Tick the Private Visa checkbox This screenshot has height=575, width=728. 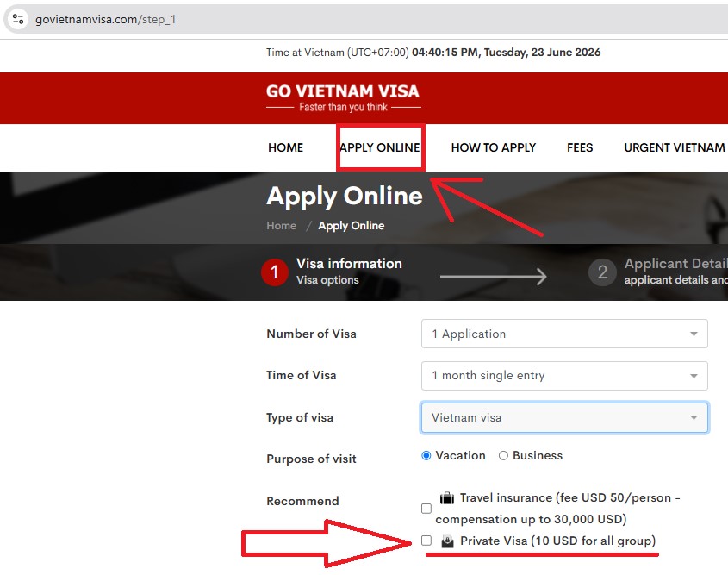[426, 541]
